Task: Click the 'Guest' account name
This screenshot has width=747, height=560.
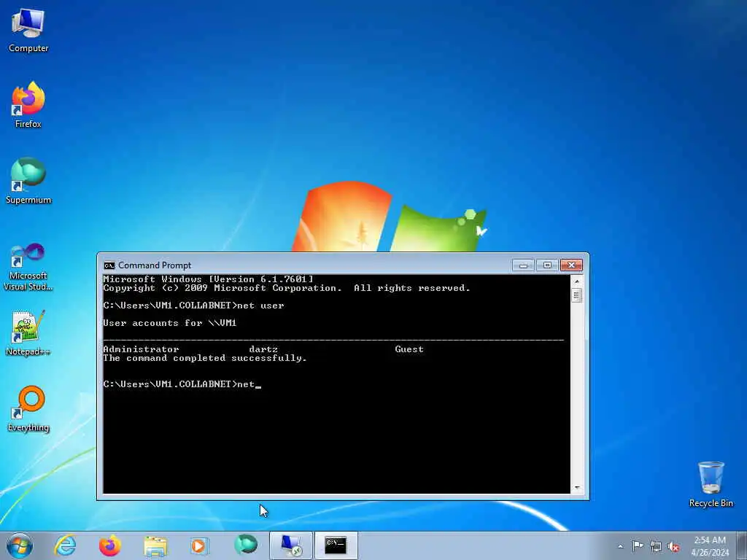Action: click(x=409, y=349)
